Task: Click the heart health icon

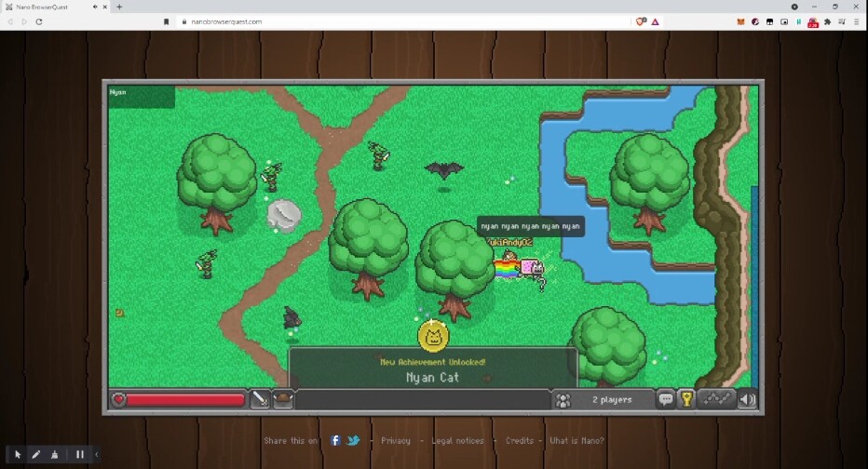Action: click(x=118, y=399)
